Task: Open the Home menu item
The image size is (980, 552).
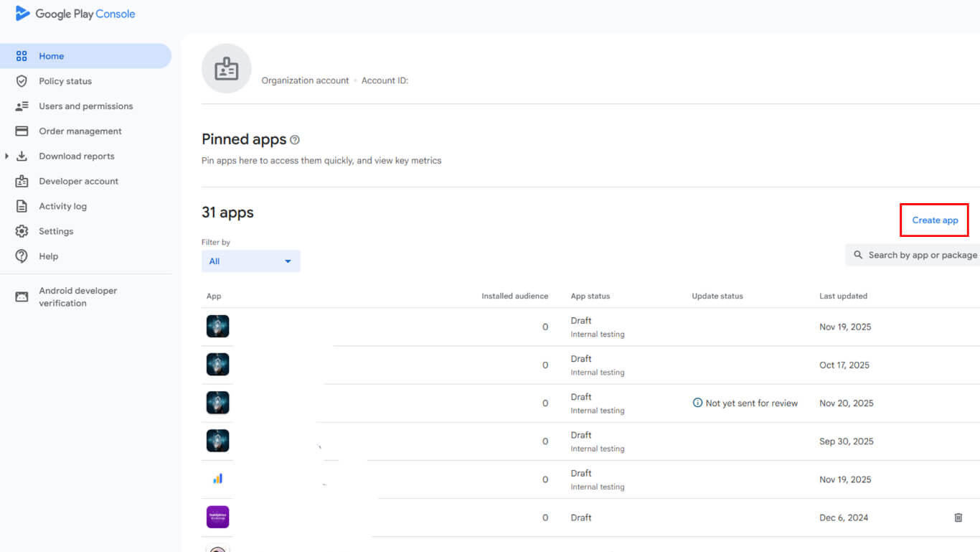Action: 51,56
